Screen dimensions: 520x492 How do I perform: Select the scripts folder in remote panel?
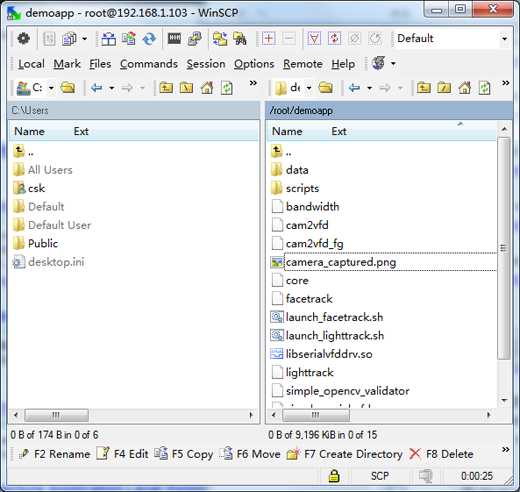[295, 188]
